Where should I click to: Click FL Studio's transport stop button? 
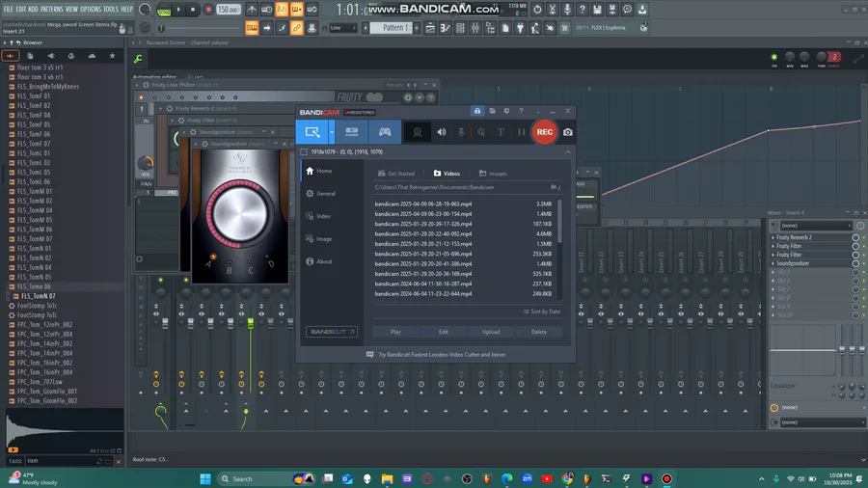coord(193,10)
